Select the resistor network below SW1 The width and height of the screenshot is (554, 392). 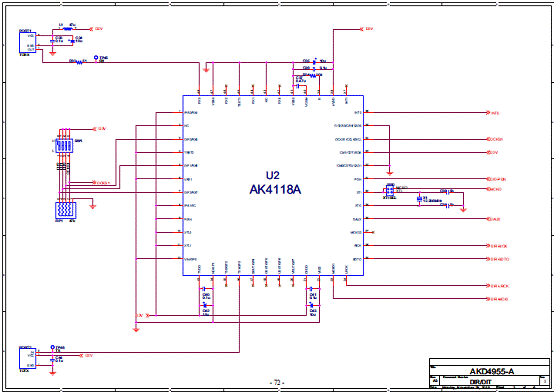tap(65, 211)
